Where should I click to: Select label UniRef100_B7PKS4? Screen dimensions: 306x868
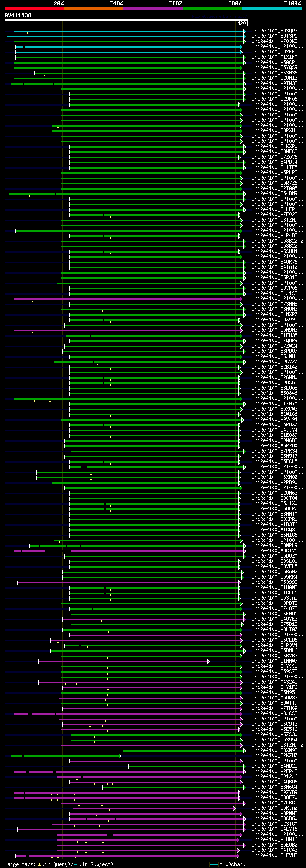coord(274,451)
